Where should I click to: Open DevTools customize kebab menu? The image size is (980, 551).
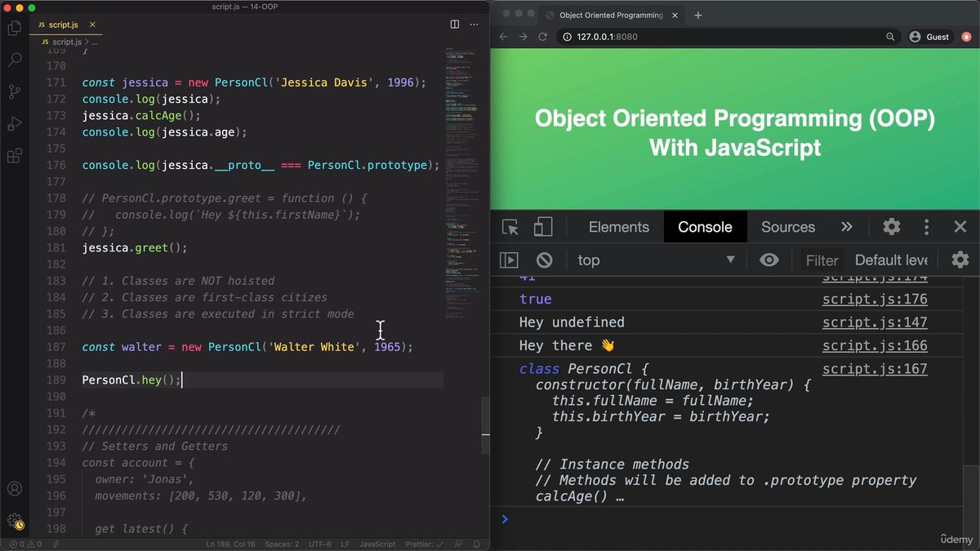(x=926, y=227)
